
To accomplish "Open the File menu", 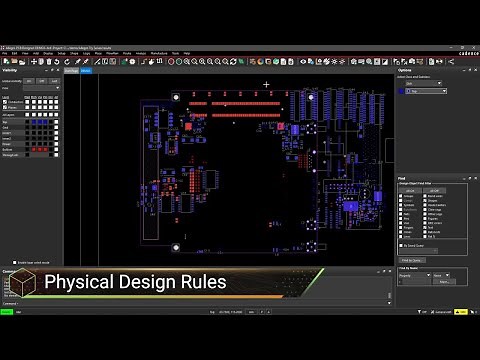I will tap(5, 53).
